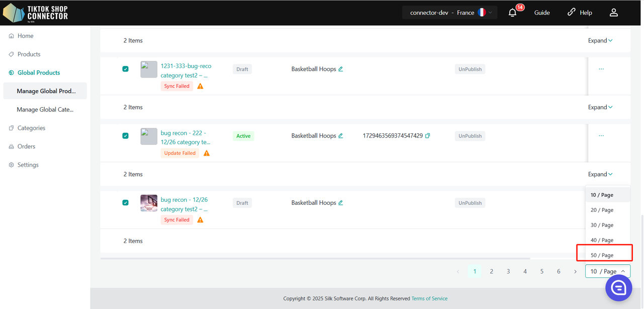Select 50 / Page option
This screenshot has width=644, height=309.
click(602, 255)
